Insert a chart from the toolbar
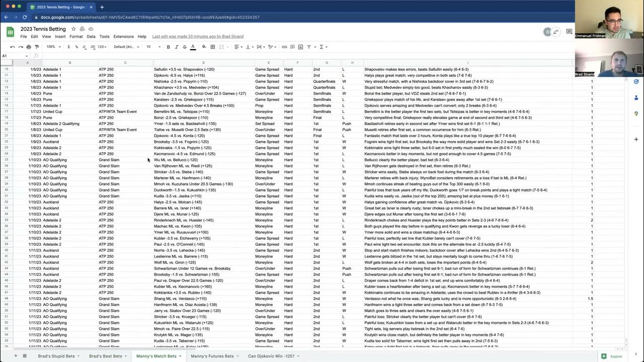Viewport: 644px width, 362px height. [300, 47]
